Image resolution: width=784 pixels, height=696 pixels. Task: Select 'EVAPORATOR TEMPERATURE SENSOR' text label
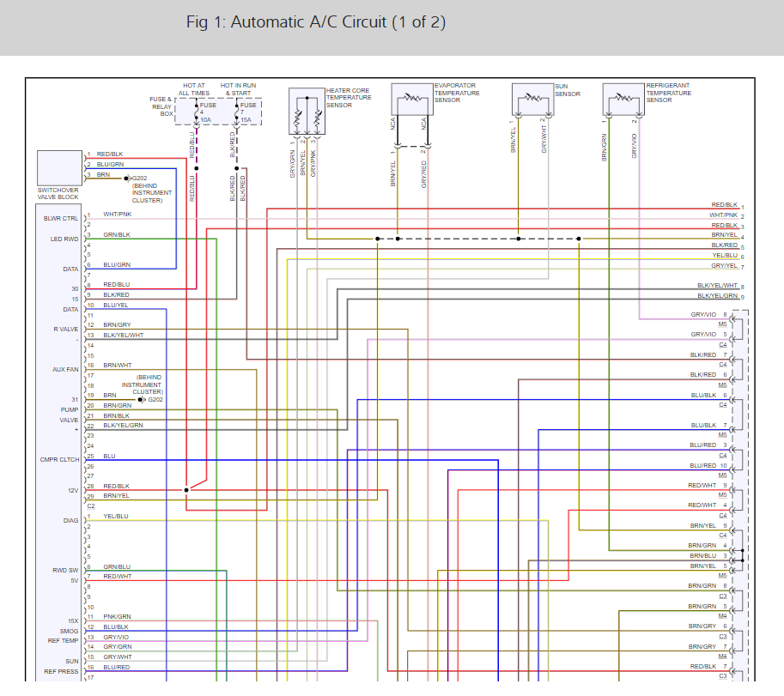(457, 93)
